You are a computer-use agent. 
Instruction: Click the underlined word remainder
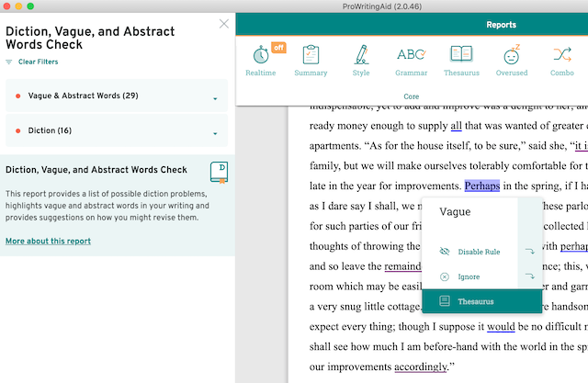click(402, 266)
